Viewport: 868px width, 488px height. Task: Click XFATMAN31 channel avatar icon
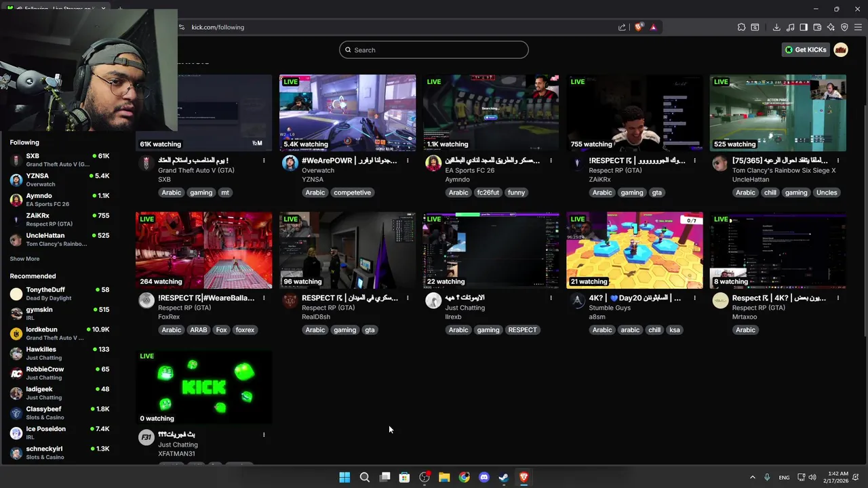[x=146, y=437]
